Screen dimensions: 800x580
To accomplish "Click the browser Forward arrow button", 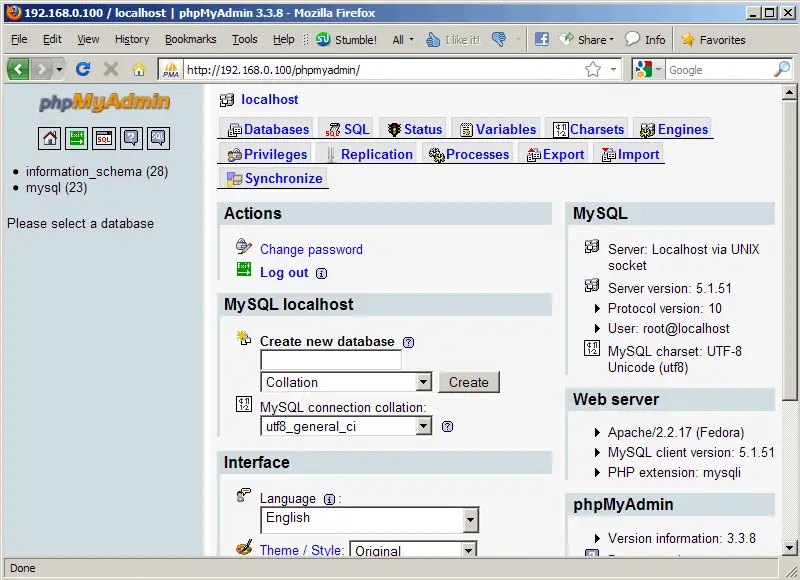I will [x=41, y=69].
